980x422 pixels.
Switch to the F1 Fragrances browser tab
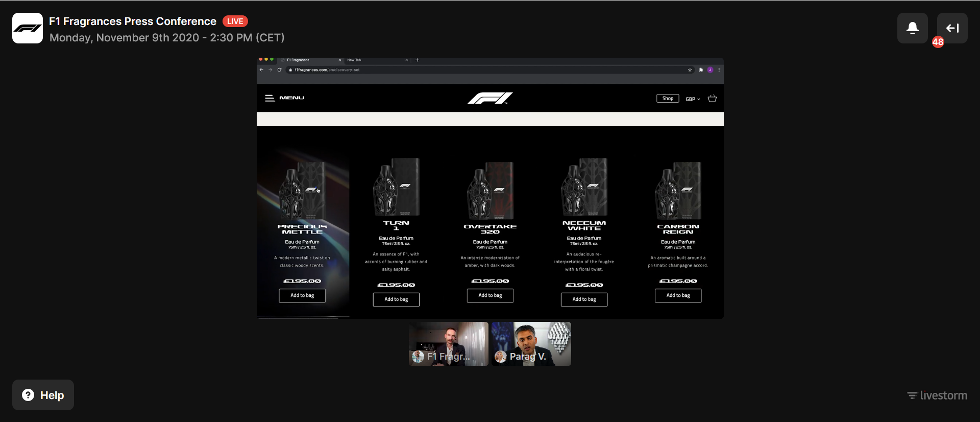pyautogui.click(x=311, y=60)
